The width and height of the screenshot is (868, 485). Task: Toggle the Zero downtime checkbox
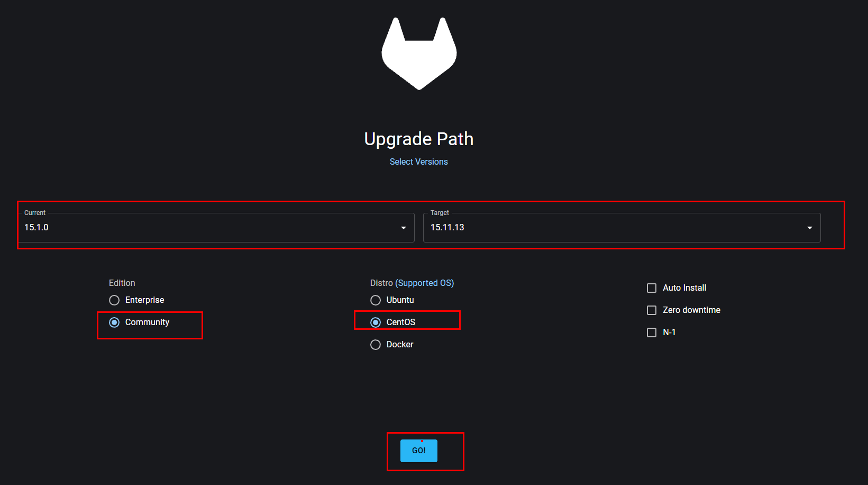[x=652, y=310]
